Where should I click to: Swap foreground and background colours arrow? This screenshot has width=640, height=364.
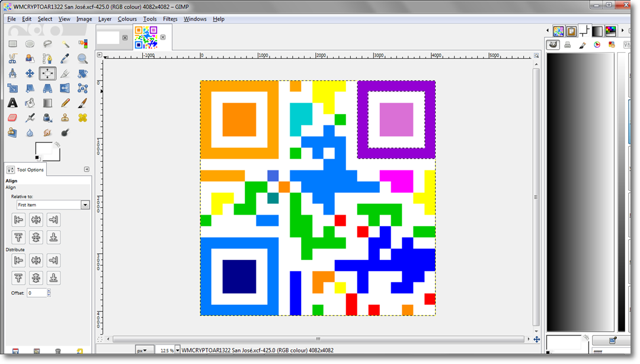pos(57,144)
